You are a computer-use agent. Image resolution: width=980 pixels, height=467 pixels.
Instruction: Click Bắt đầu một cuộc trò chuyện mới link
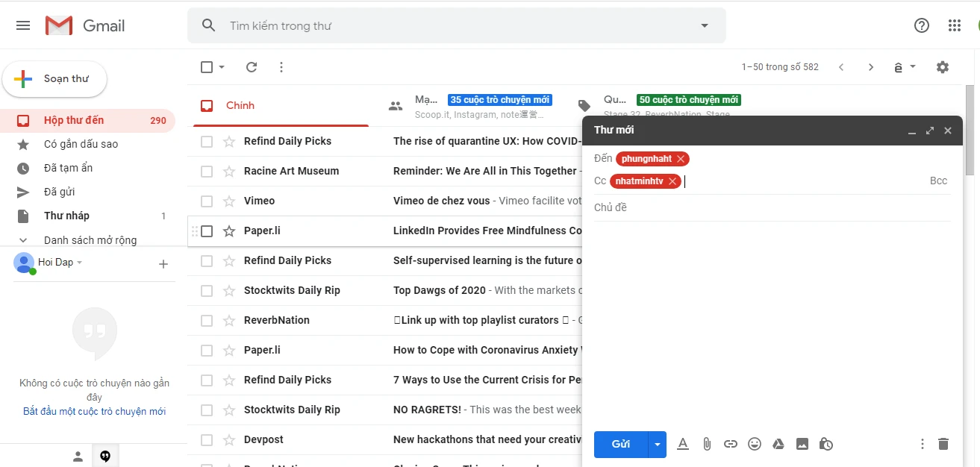[x=94, y=411]
